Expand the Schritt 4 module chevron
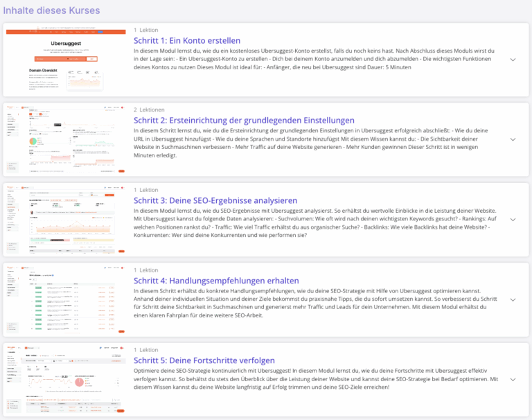Image resolution: width=532 pixels, height=420 pixels. [x=513, y=300]
